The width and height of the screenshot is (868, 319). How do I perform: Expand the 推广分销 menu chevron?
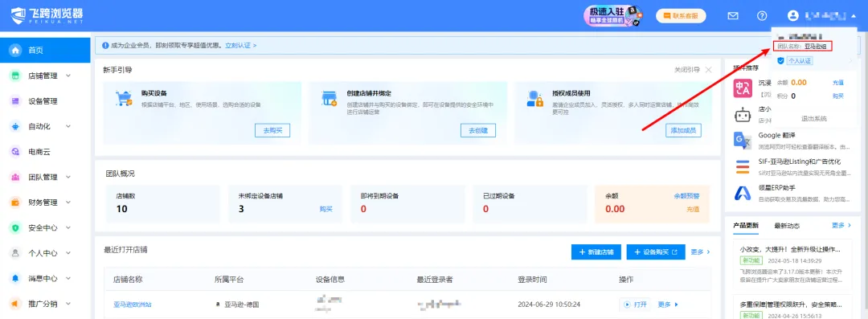click(68, 304)
